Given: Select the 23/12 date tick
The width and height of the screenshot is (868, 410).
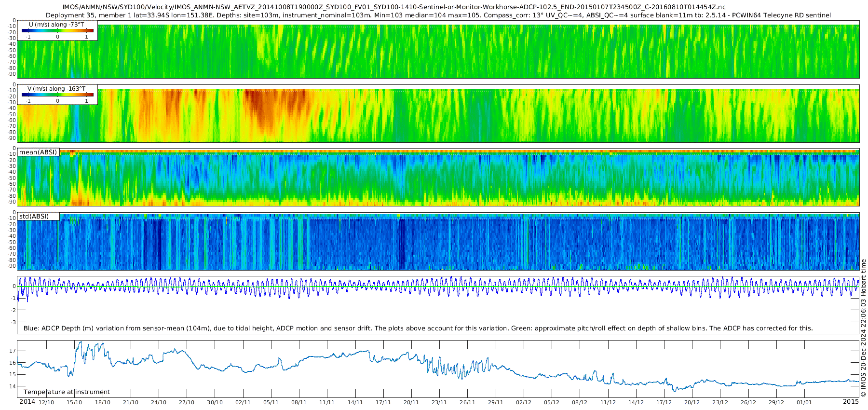Looking at the screenshot, I should 720,402.
